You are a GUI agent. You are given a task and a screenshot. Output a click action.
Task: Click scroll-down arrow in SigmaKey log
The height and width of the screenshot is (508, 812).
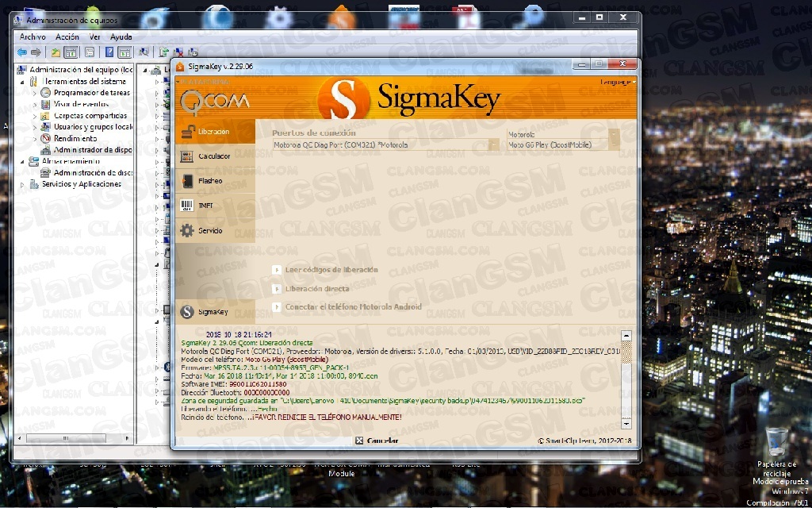pyautogui.click(x=626, y=424)
